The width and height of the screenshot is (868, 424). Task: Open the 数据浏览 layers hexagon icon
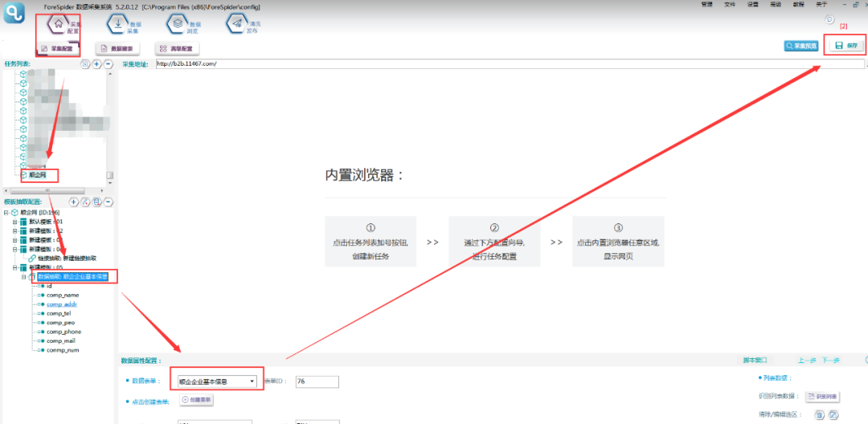click(x=177, y=24)
